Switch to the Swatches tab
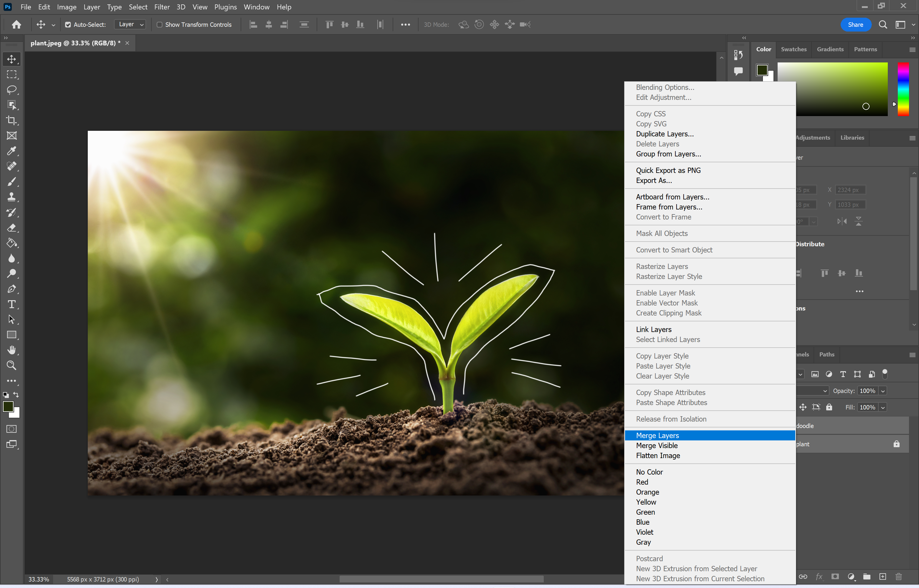Screen dimensions: 919x588 pos(794,49)
